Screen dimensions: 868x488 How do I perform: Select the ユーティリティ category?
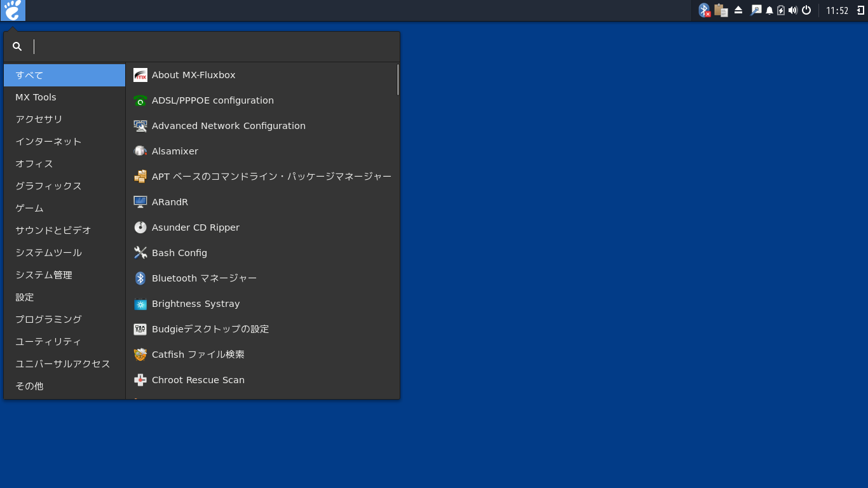click(64, 342)
